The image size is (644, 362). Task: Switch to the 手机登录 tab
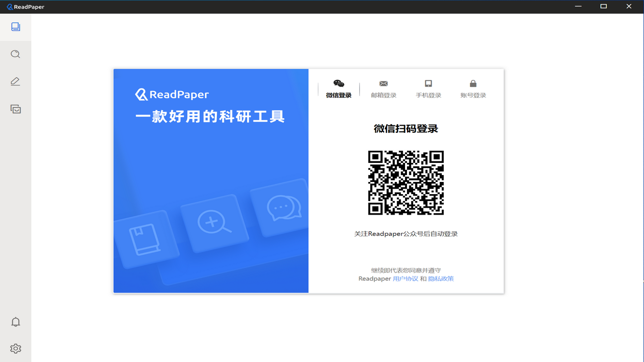tap(428, 96)
